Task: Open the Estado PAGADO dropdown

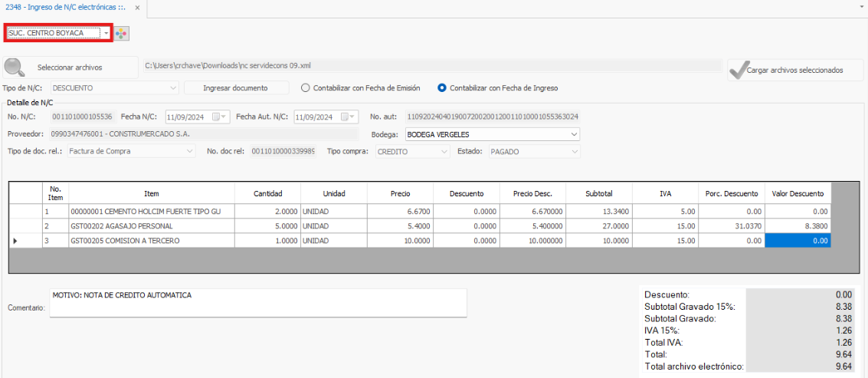Action: click(x=574, y=152)
